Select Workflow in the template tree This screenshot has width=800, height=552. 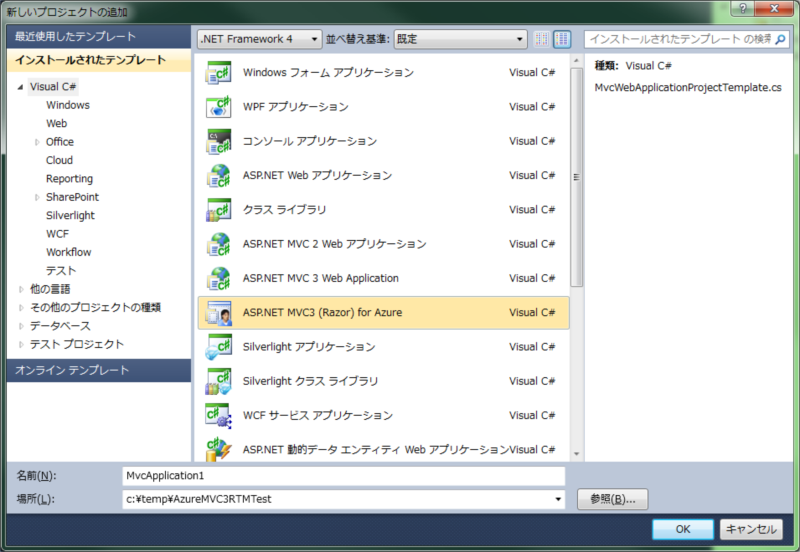coord(69,252)
